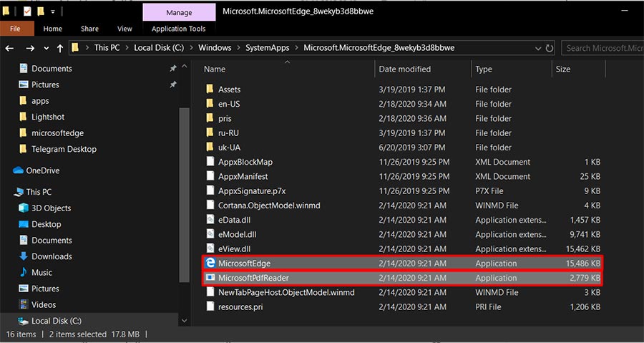Open the File menu

tap(15, 29)
